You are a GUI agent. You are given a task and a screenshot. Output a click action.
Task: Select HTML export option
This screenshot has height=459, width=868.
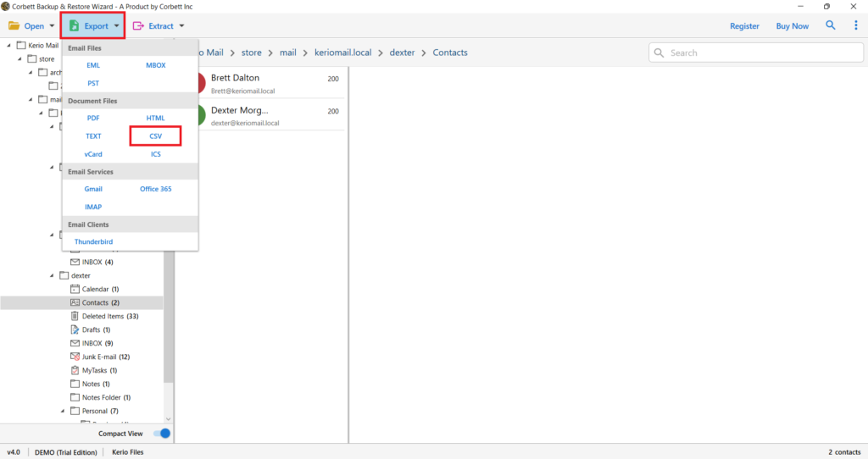[x=156, y=118]
